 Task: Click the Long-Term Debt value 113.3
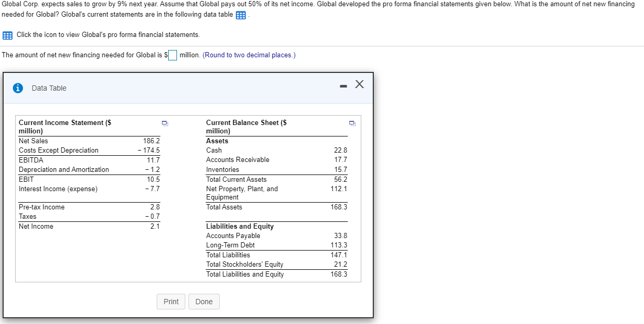point(339,245)
